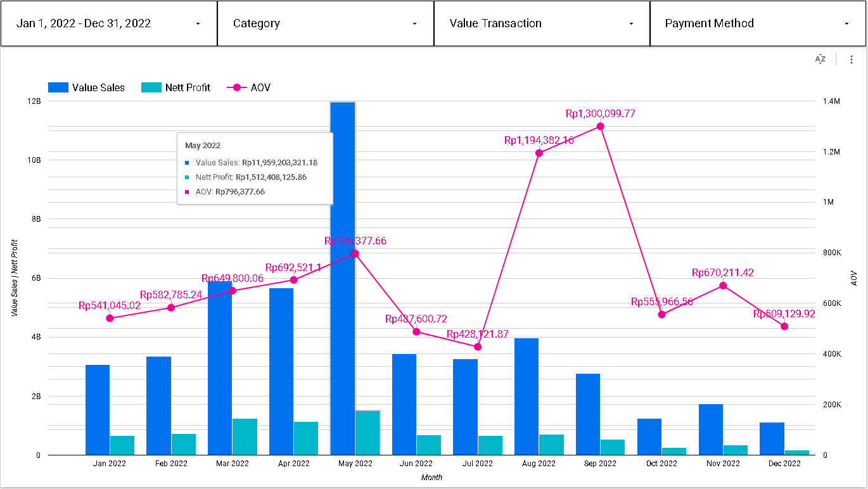The height and width of the screenshot is (489, 868).
Task: Open the Payment Method filter dropdown
Action: coord(758,23)
